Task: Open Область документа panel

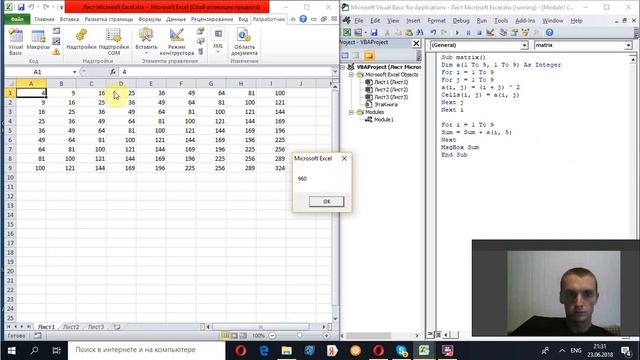Action: coord(244,42)
